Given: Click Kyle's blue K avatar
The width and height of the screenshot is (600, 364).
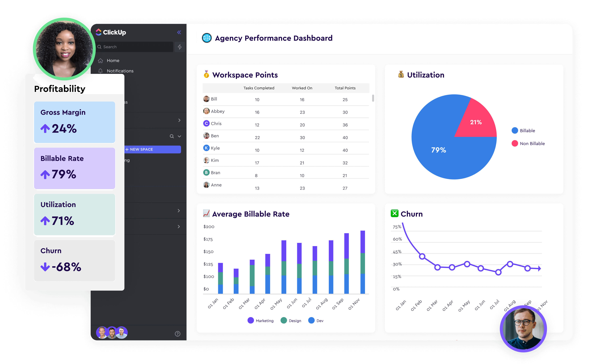Looking at the screenshot, I should point(206,148).
